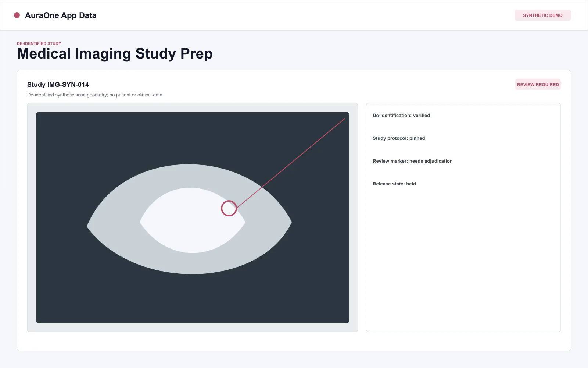
Task: Click the Study IMG-SYN-014 title
Action: (x=58, y=85)
